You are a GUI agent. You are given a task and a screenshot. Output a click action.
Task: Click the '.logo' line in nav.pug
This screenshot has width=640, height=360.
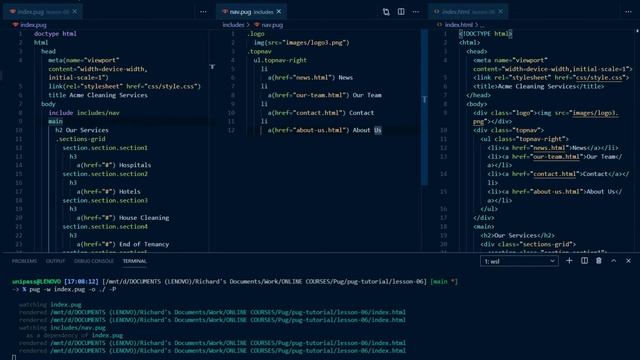pyautogui.click(x=256, y=34)
